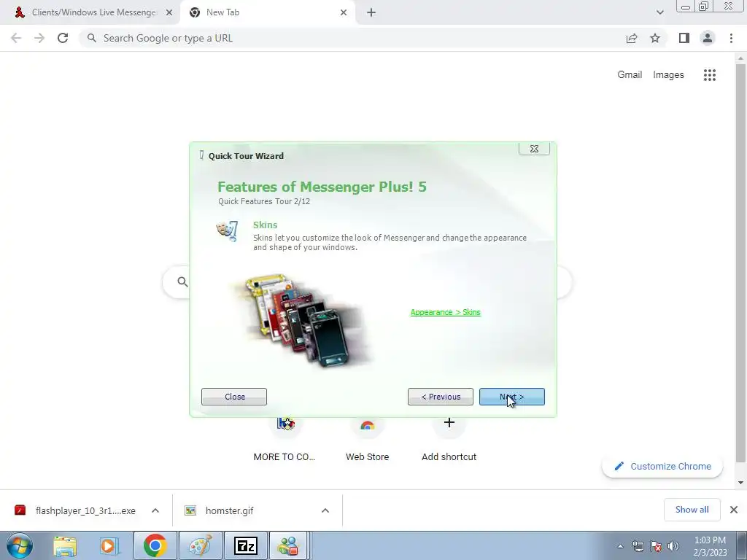Open the homster.gif download
Image resolution: width=747 pixels, height=560 pixels.
219,510
